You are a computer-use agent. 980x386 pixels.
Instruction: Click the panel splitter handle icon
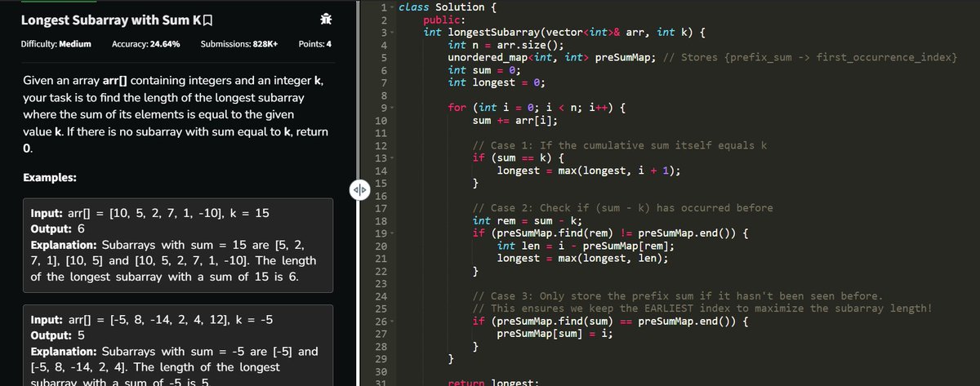(x=359, y=192)
